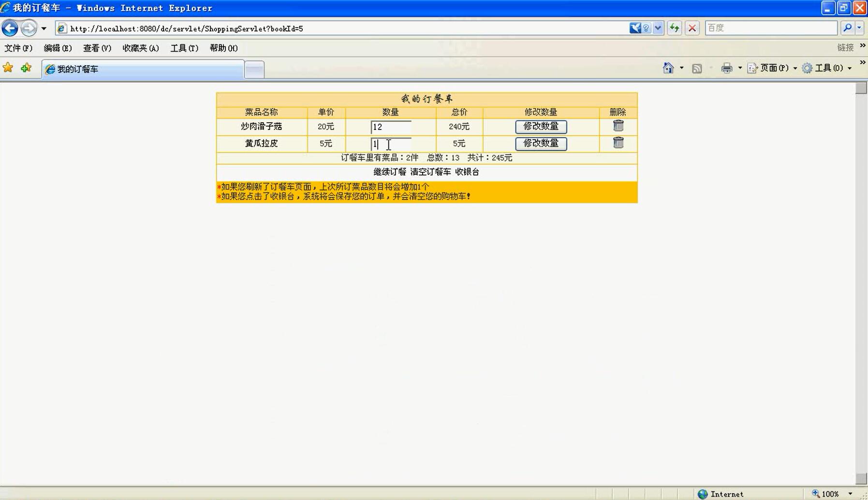
Task: Click the 收银台 link
Action: pyautogui.click(x=467, y=172)
